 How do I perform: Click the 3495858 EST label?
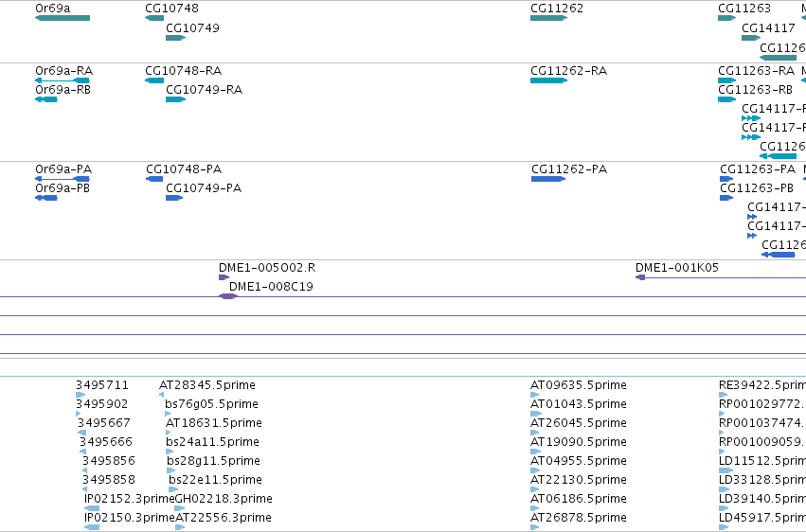click(x=109, y=480)
